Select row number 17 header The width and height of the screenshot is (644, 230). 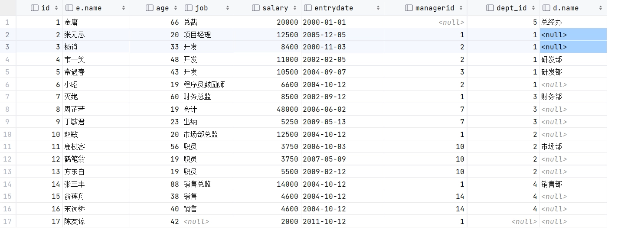click(7, 221)
